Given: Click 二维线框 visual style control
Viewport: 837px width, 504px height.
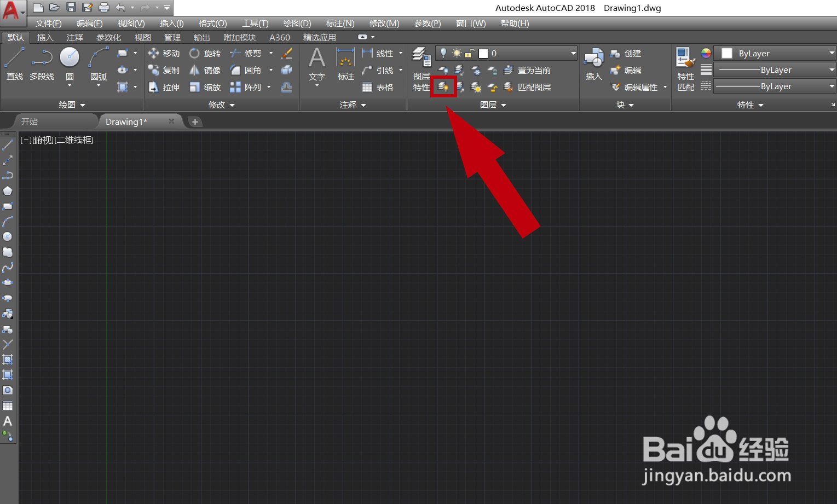Looking at the screenshot, I should (x=73, y=140).
